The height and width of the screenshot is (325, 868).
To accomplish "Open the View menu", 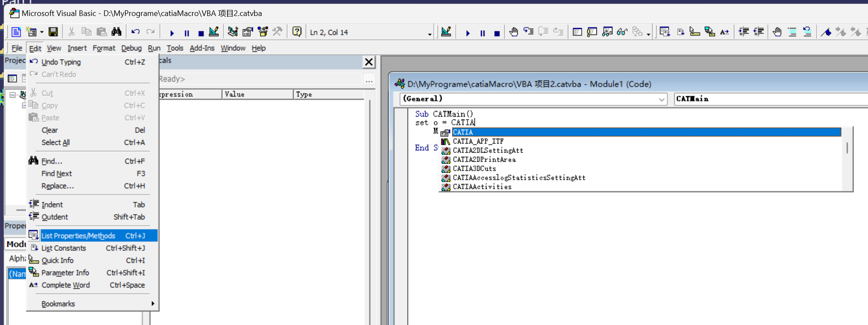I will (x=54, y=48).
